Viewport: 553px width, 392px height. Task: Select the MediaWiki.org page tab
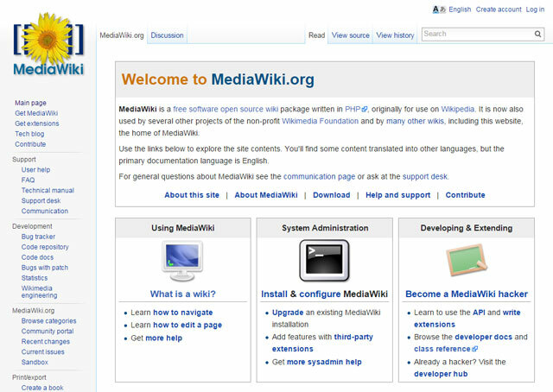122,35
